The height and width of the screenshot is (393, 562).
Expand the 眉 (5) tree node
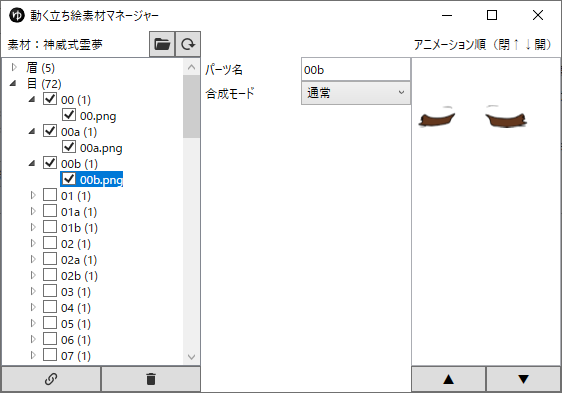[x=14, y=67]
